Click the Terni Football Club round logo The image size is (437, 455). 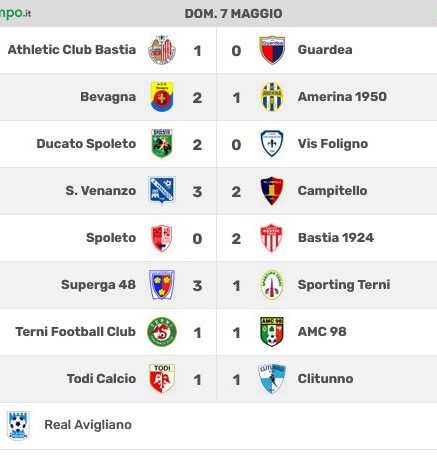[162, 332]
